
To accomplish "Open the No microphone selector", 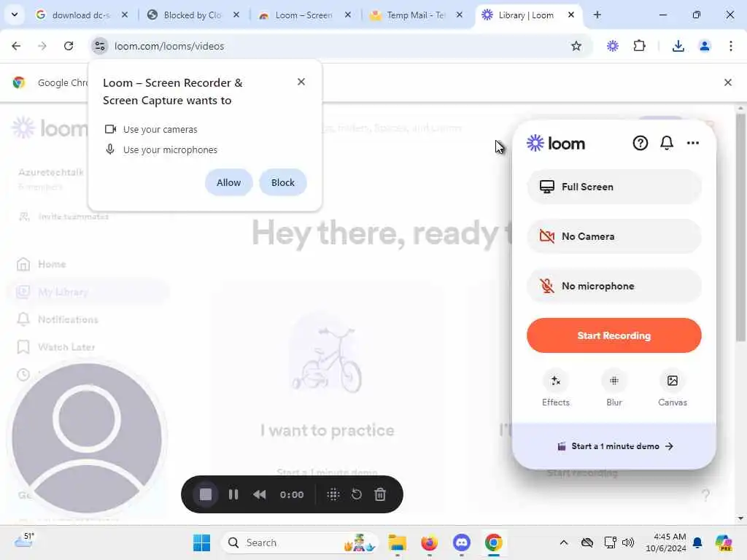I will click(x=614, y=286).
